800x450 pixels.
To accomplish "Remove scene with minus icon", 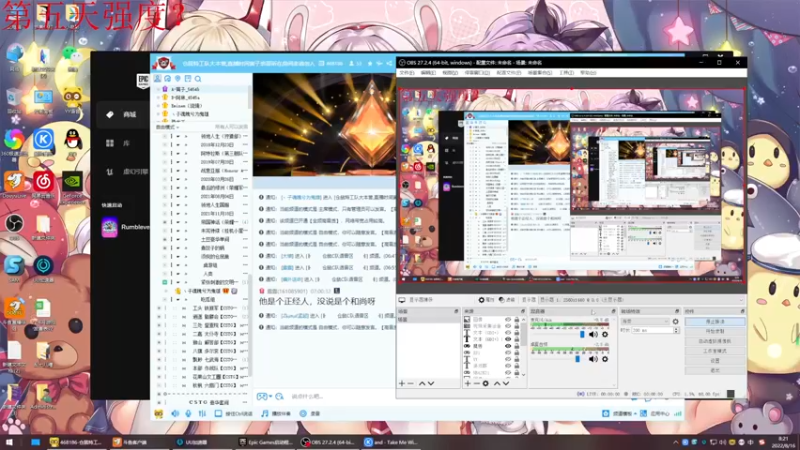I will [x=411, y=383].
